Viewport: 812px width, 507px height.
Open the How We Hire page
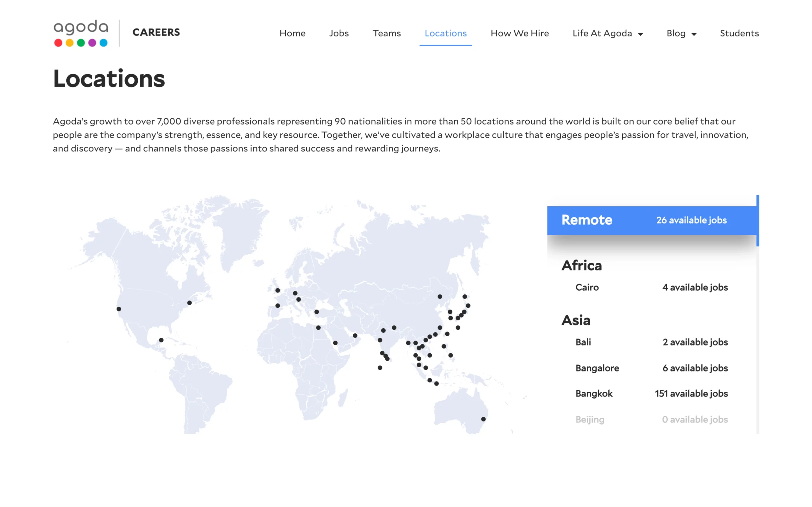click(x=520, y=33)
